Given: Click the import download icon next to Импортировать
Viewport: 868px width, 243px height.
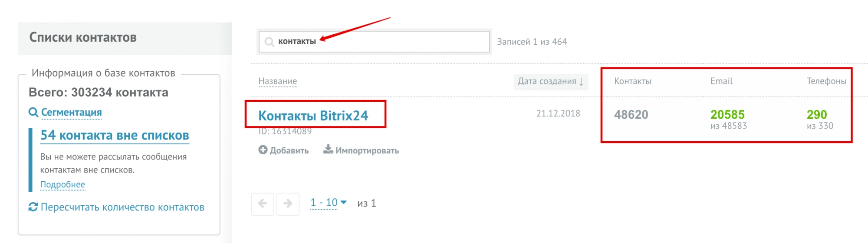Looking at the screenshot, I should tap(328, 150).
